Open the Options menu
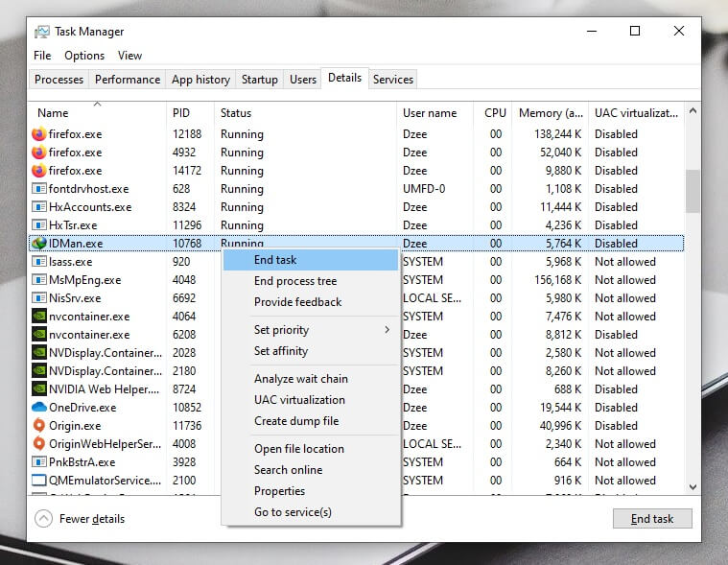This screenshot has width=728, height=565. pos(84,56)
